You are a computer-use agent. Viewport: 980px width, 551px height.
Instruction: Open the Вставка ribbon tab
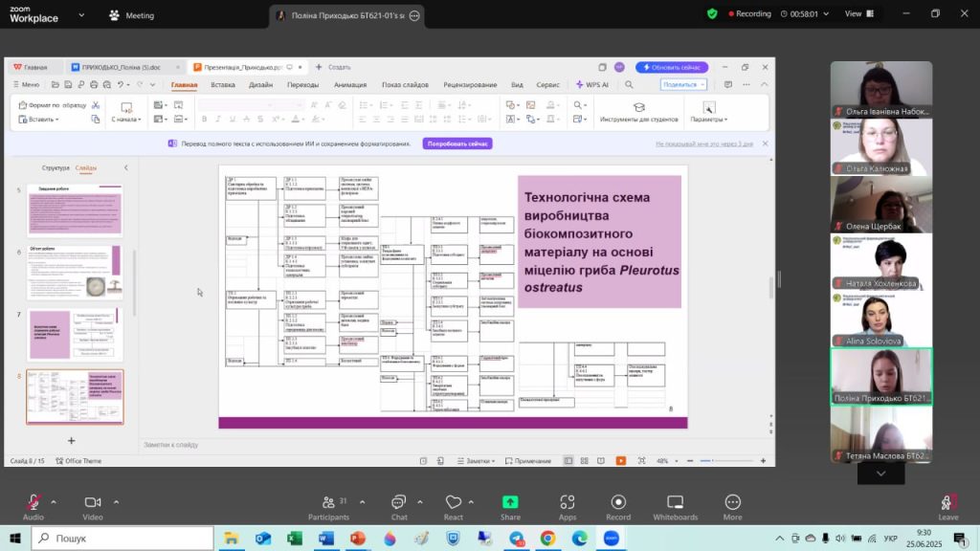(222, 84)
